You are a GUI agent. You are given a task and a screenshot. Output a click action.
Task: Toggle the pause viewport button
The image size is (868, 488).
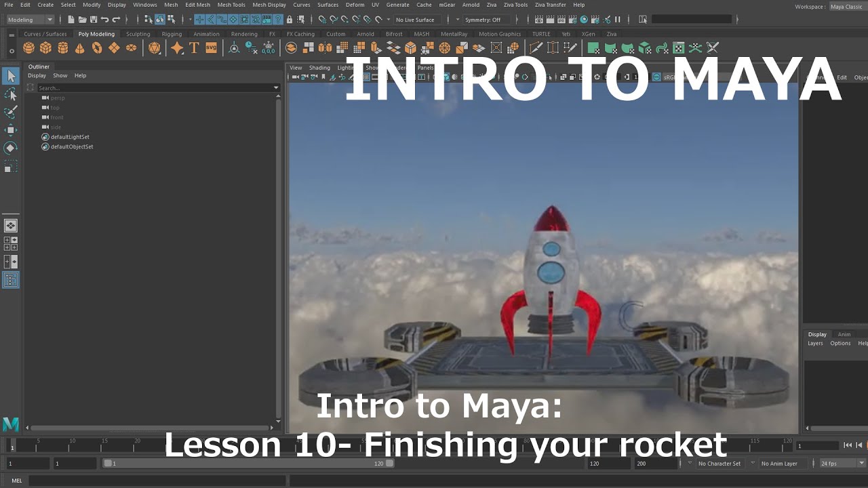click(618, 20)
